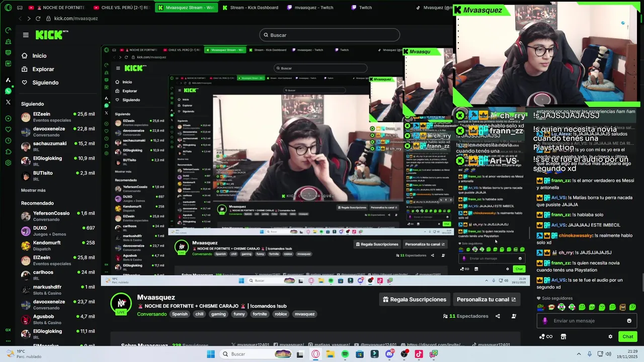
Task: Click the roblox tag
Action: tap(281, 314)
